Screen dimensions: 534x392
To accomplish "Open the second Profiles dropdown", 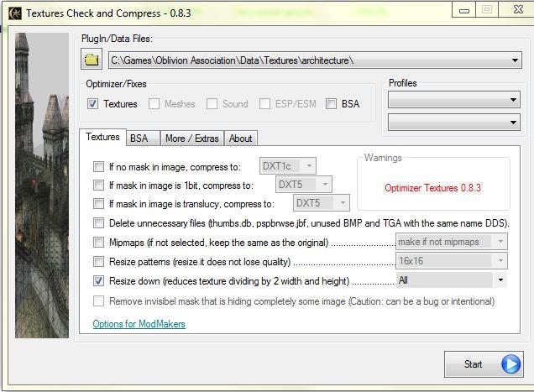I will pos(514,123).
